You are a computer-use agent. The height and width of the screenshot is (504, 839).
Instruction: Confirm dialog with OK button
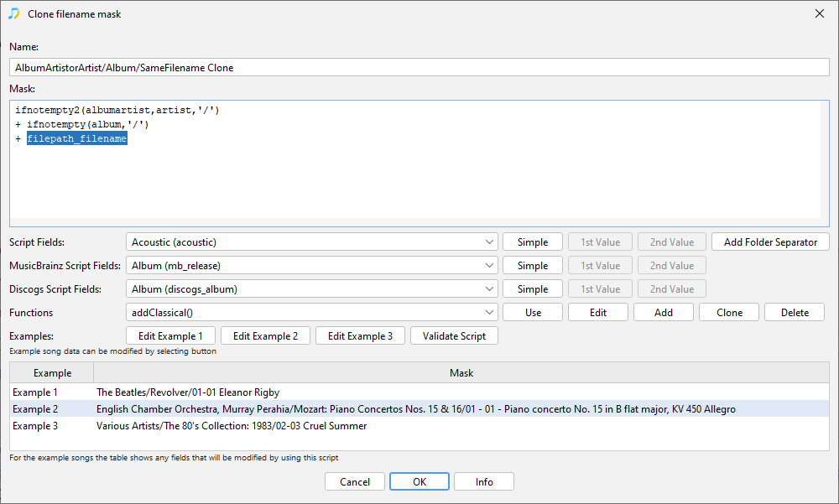419,482
